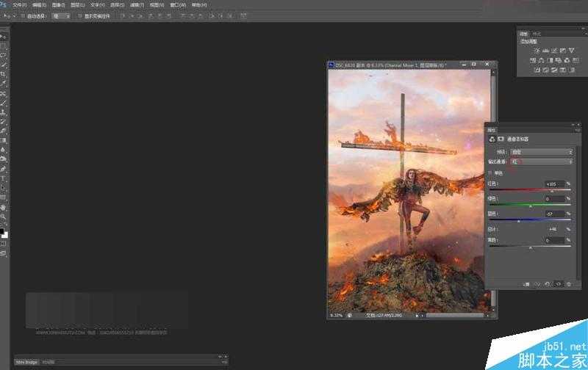Select the Move tool in toolbox
Image resolution: width=588 pixels, height=370 pixels.
coord(4,36)
